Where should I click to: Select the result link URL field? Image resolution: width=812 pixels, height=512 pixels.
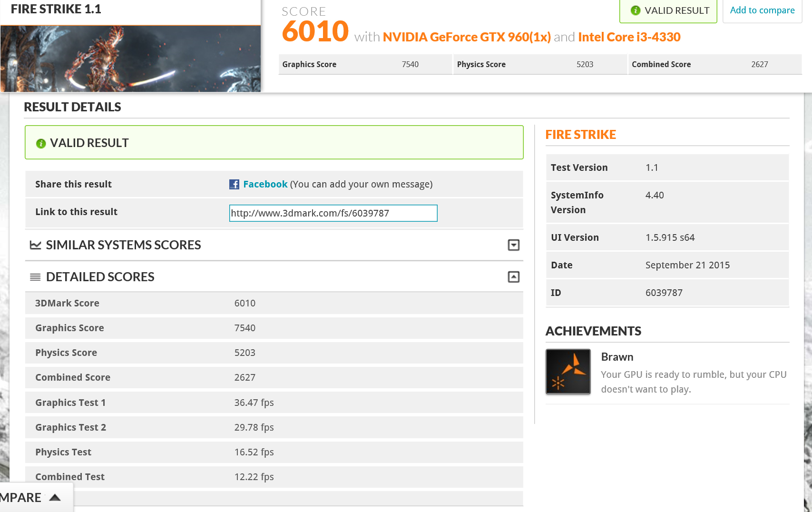(x=333, y=213)
